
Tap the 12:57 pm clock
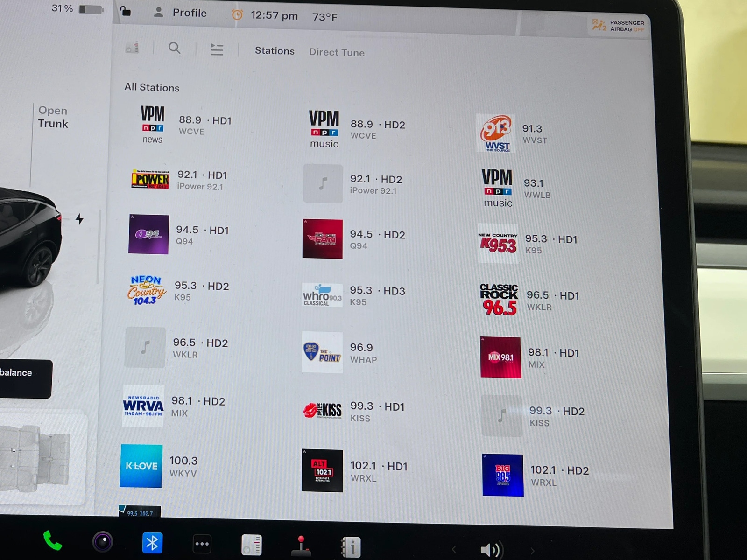pyautogui.click(x=274, y=15)
